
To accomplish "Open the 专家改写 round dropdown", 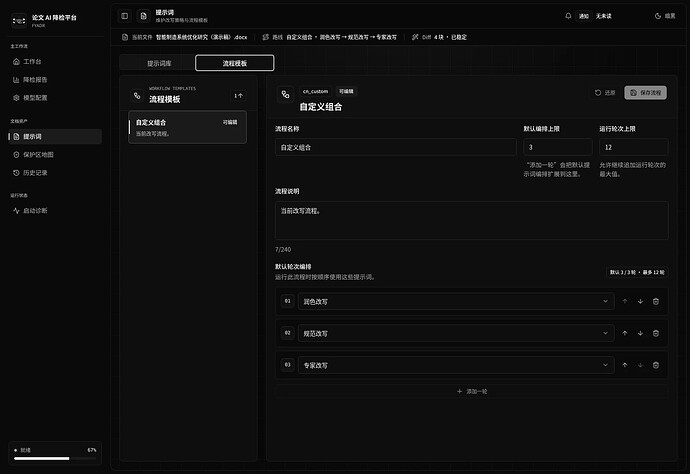I will click(456, 365).
